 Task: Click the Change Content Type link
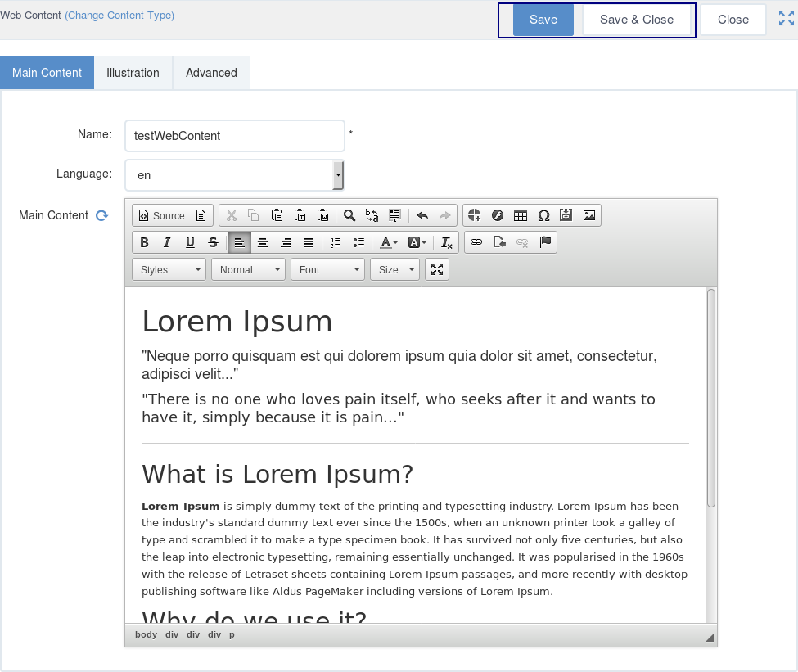point(119,16)
